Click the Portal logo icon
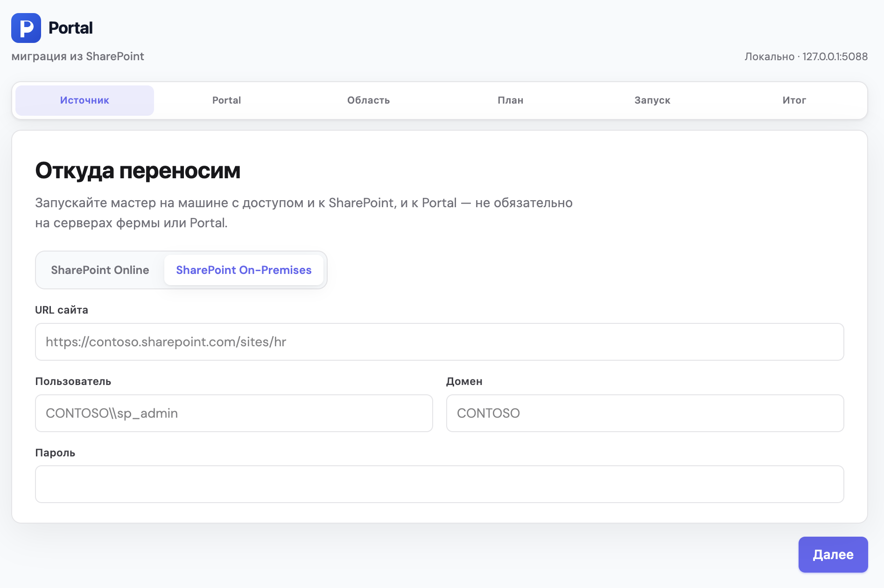This screenshot has width=884, height=588. click(26, 28)
